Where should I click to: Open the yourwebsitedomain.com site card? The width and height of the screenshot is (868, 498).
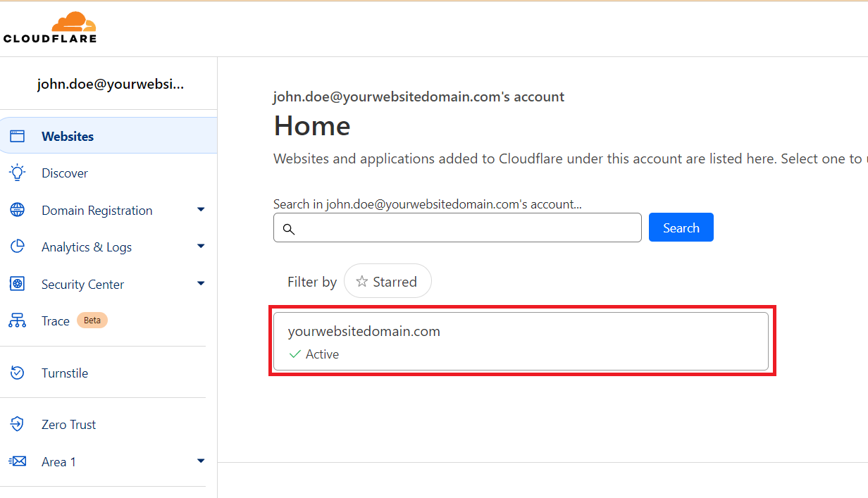pyautogui.click(x=521, y=342)
